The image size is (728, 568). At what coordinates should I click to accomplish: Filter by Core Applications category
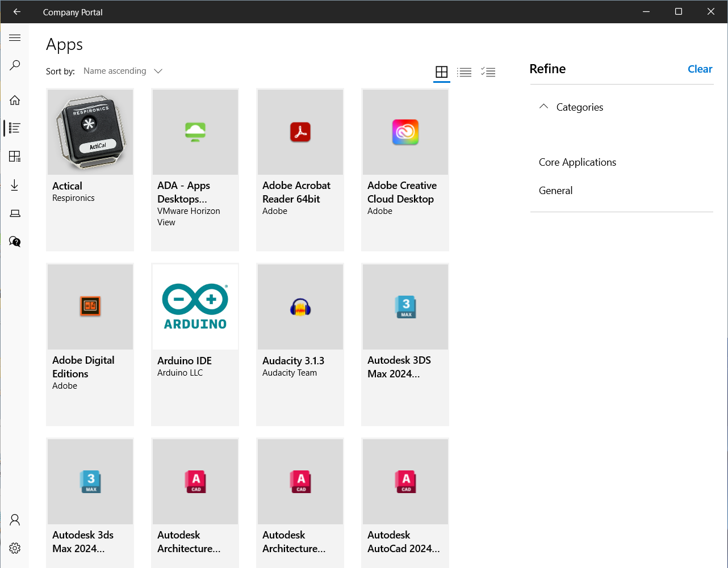click(578, 162)
